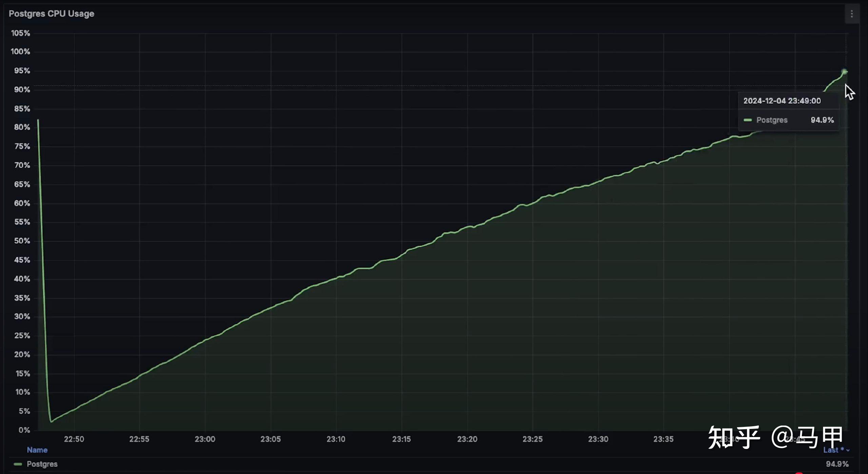Click the 0% y-axis label

tap(24, 430)
